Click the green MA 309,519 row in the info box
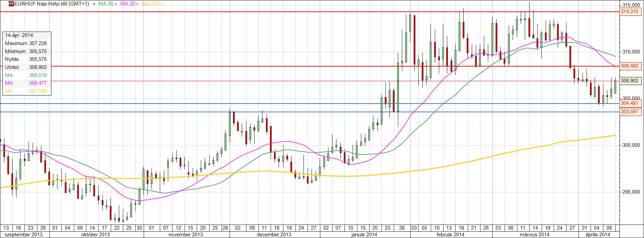The height and width of the screenshot is (238, 644). pos(26,75)
